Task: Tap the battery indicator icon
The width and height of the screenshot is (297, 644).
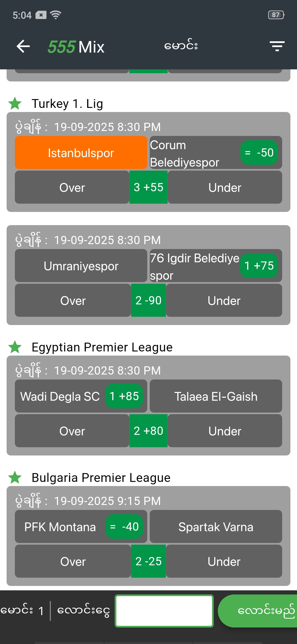Action: pos(276,15)
